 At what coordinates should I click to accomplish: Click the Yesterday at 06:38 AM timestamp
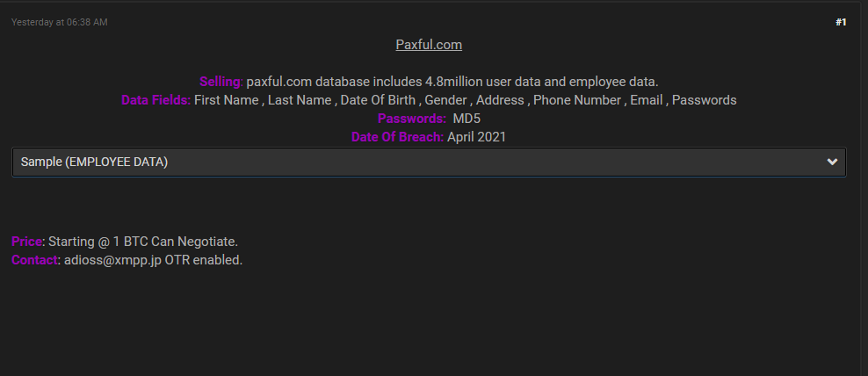point(59,22)
